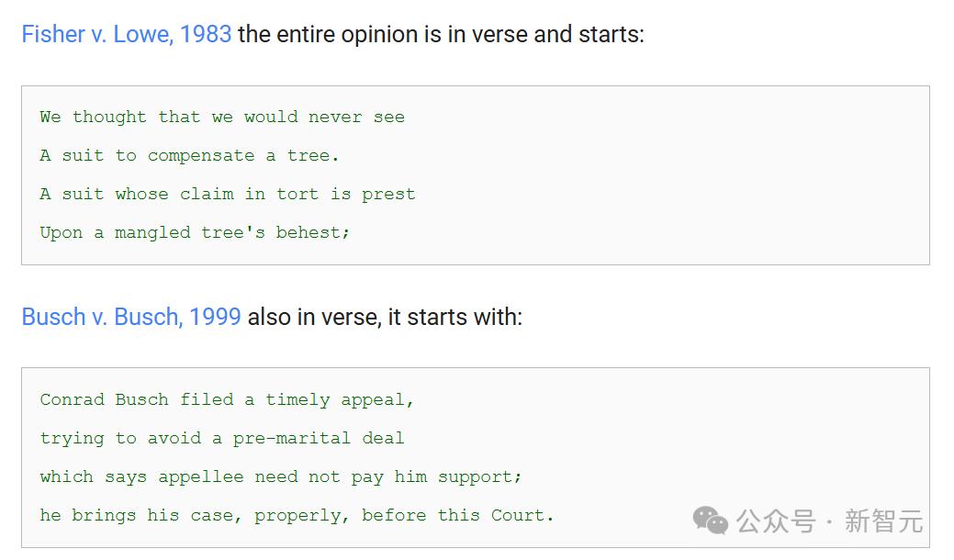Click the line "A suit to compensate a tree."
The image size is (954, 560).
[x=189, y=156]
